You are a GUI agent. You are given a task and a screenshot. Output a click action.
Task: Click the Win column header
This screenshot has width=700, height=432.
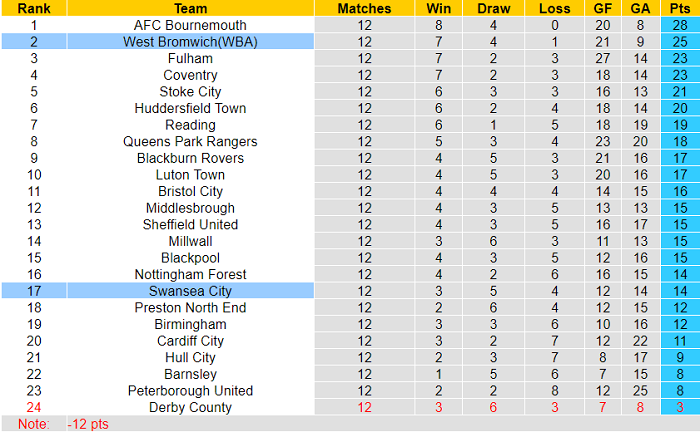(x=438, y=8)
